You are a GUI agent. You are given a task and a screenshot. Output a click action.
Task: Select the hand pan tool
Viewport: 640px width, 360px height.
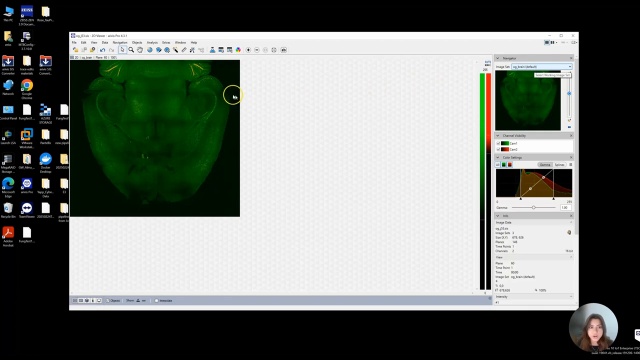(x=140, y=50)
